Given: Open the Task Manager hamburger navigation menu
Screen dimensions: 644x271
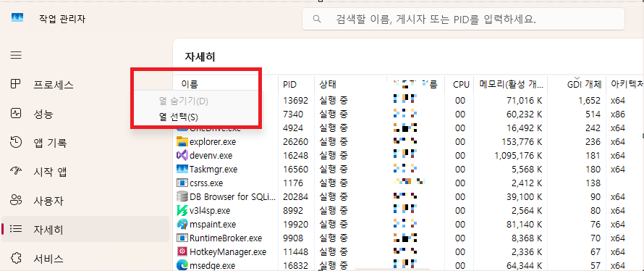Looking at the screenshot, I should 16,55.
